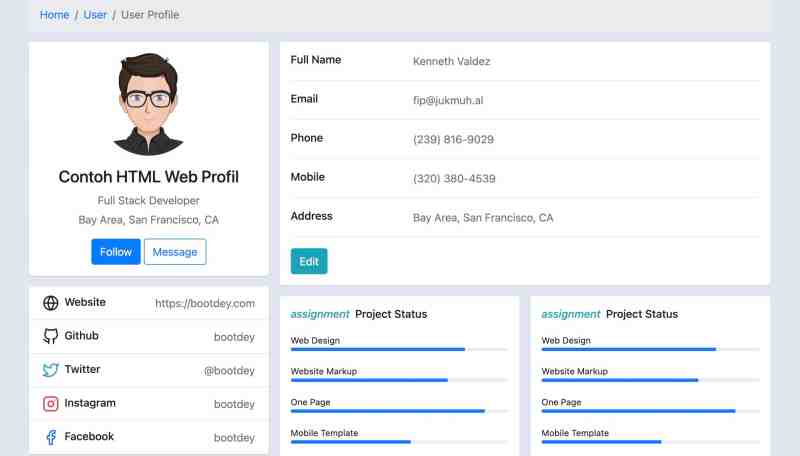Click the Website globe icon
The image size is (800, 456).
click(51, 303)
